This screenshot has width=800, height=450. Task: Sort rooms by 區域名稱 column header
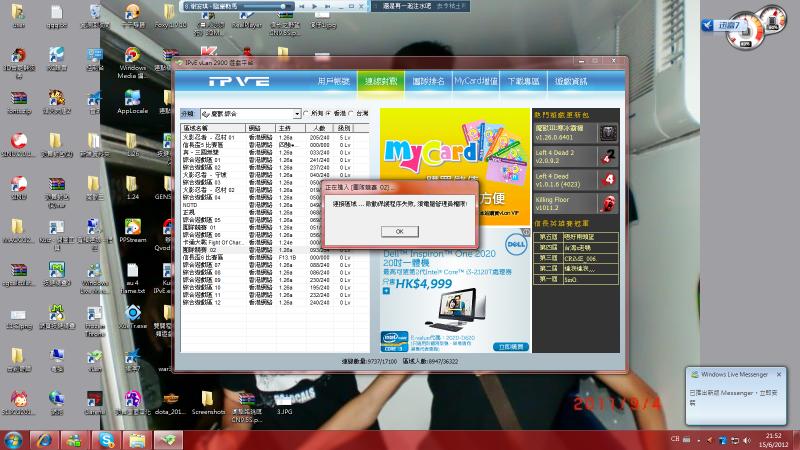[213, 128]
